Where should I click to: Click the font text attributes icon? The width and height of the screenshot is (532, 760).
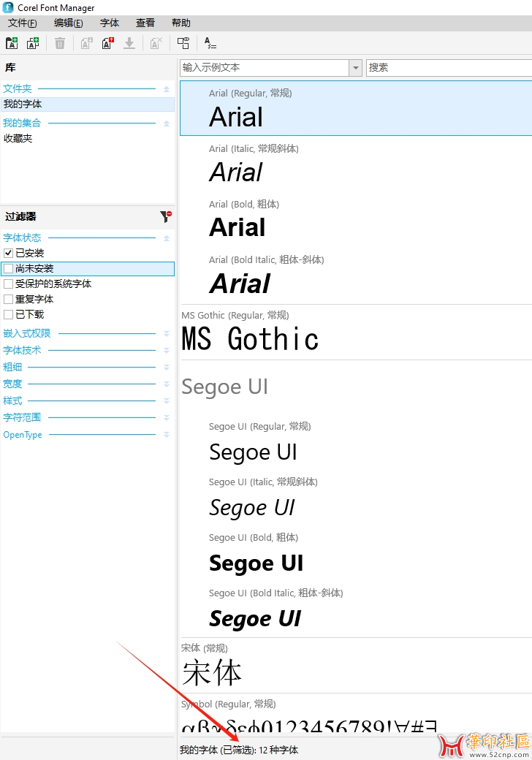click(210, 44)
